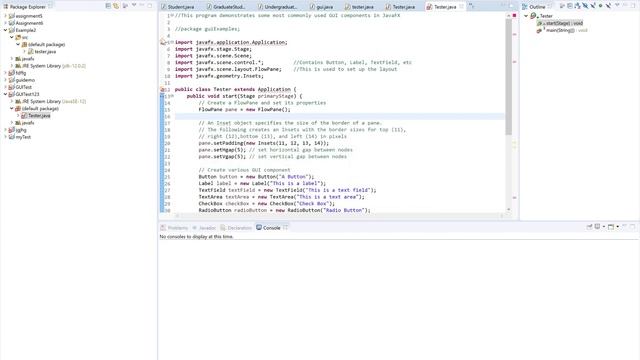
Task: Click Outline focus on active task icon
Action: tap(562, 6)
